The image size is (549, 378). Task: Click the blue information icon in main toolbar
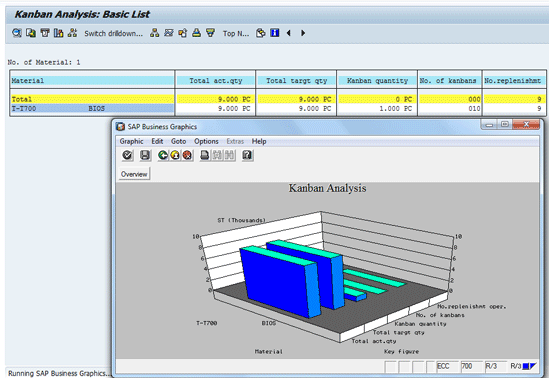point(275,33)
